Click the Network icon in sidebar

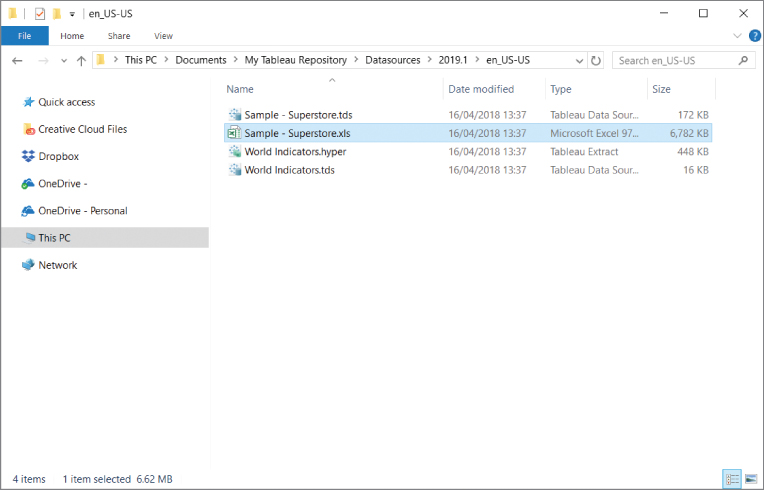coord(28,264)
